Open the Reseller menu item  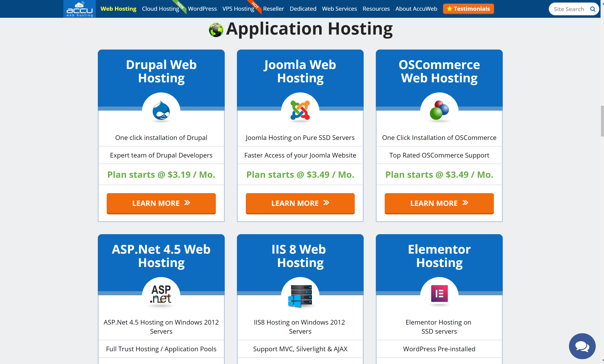pyautogui.click(x=273, y=9)
